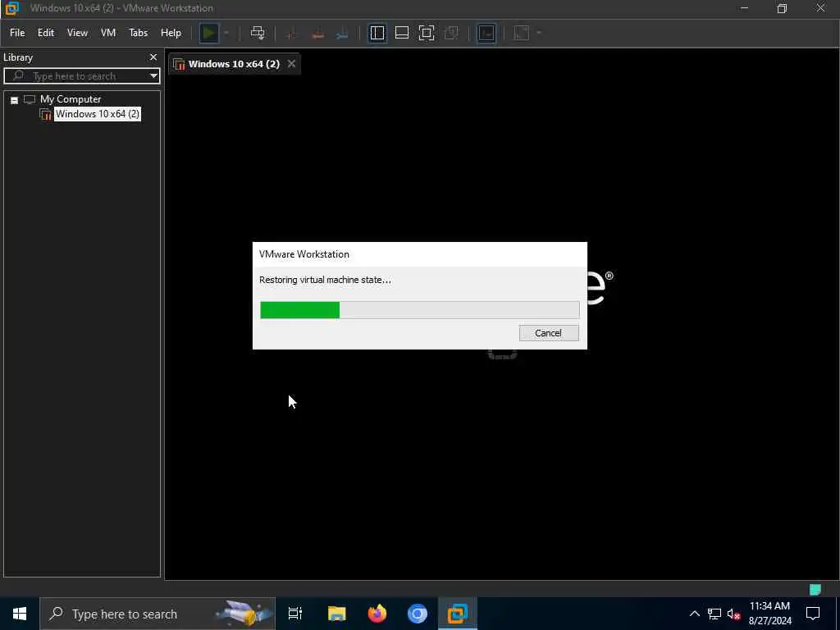Click the Restoring virtual machine state text
Viewport: 840px width, 630px height.
click(x=325, y=280)
